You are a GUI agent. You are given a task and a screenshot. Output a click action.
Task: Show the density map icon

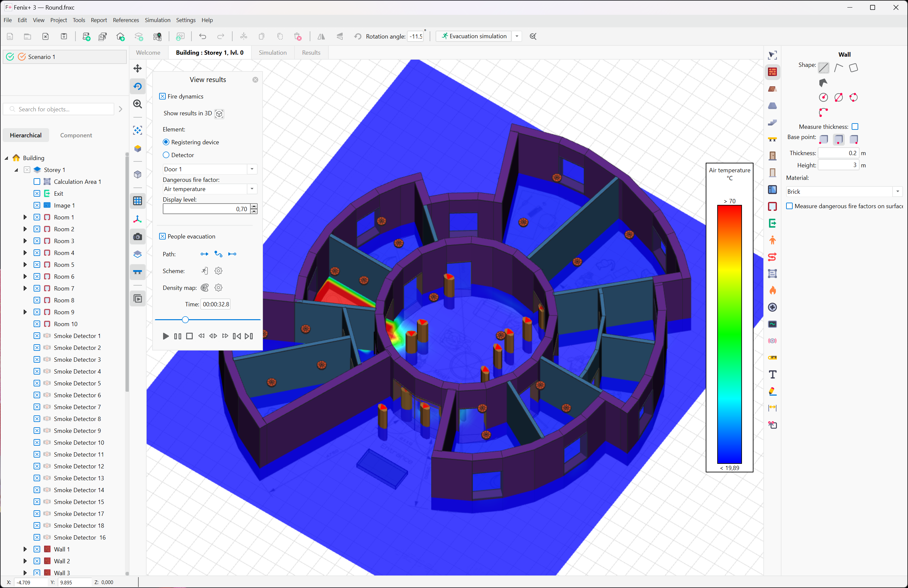(205, 288)
